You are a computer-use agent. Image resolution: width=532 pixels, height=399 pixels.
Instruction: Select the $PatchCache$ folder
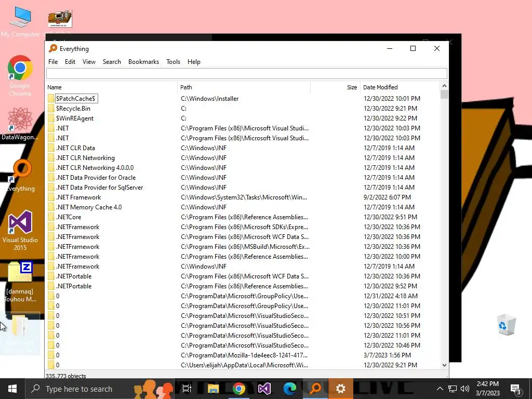76,98
